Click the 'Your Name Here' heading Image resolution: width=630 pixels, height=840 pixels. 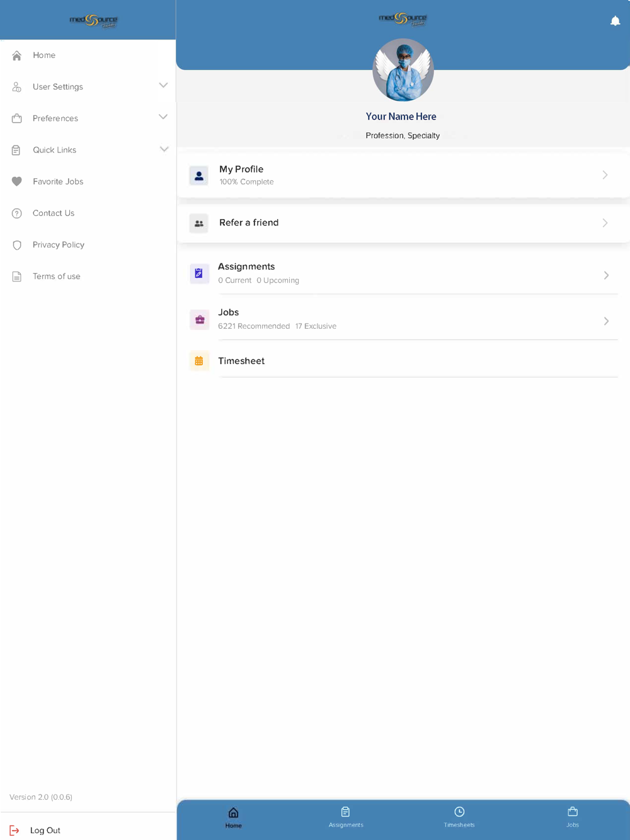click(401, 116)
